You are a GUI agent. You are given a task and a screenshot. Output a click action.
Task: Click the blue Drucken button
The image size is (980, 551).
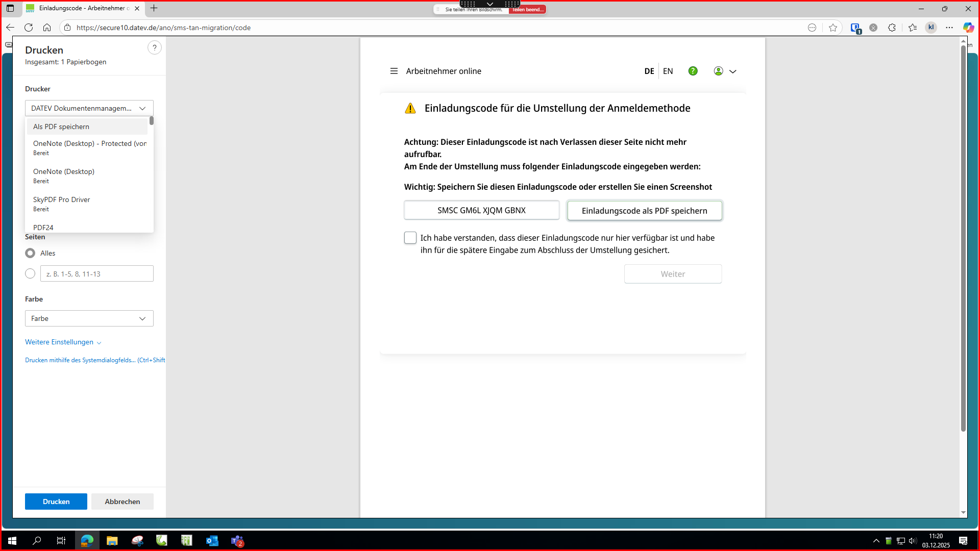(x=56, y=502)
